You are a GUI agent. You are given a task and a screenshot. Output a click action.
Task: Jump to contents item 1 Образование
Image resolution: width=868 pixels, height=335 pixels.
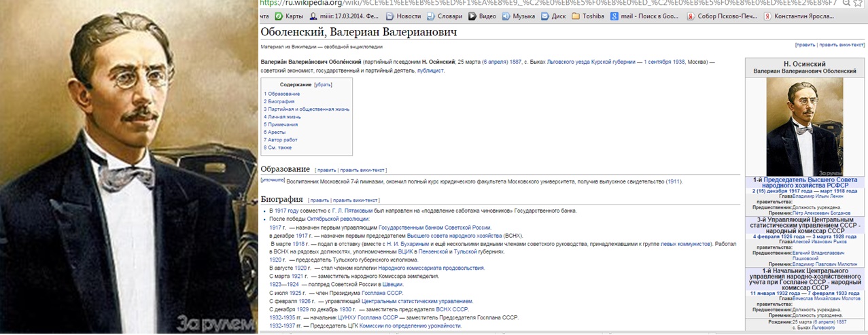tap(282, 93)
